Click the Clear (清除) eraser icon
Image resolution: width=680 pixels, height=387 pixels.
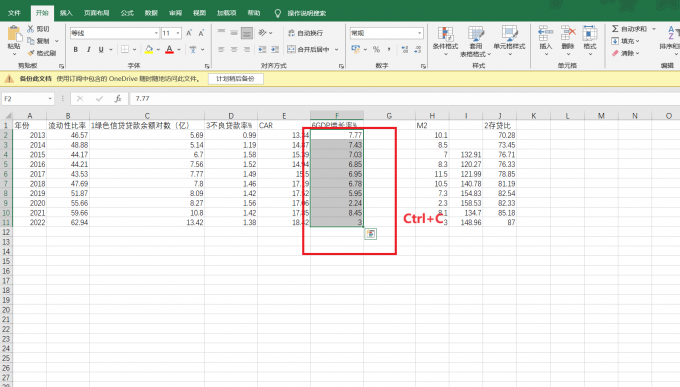(x=615, y=53)
